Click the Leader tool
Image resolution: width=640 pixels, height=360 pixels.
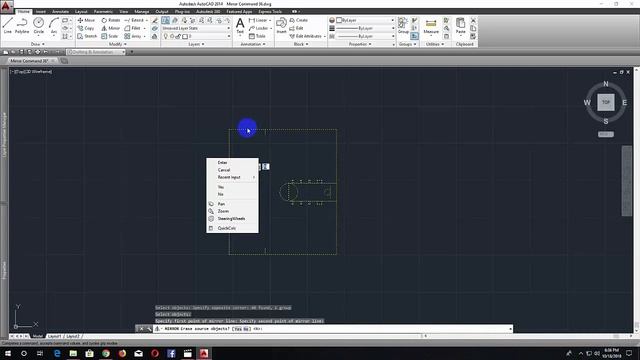pos(259,28)
